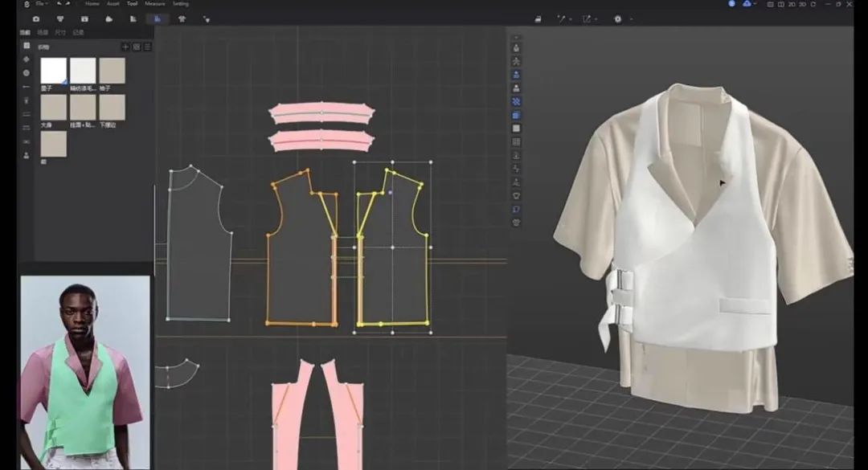
Task: Click the gear icon above 3D viewport
Action: (x=618, y=18)
